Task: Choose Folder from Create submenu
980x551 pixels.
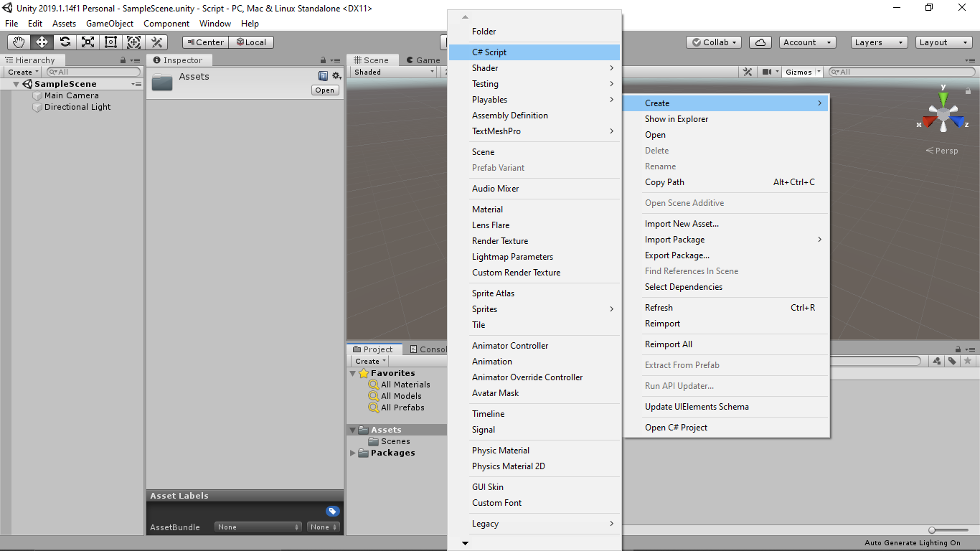Action: pos(534,32)
